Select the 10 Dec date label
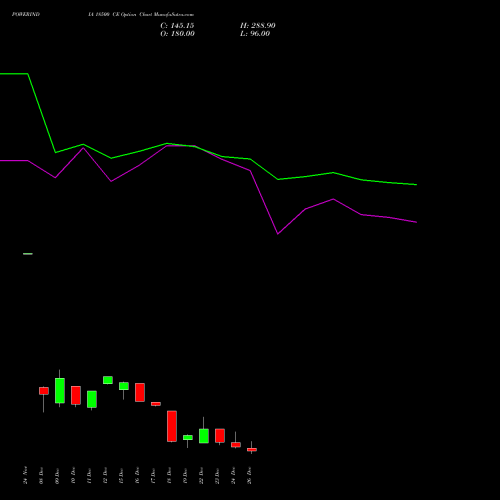 click(73, 476)
